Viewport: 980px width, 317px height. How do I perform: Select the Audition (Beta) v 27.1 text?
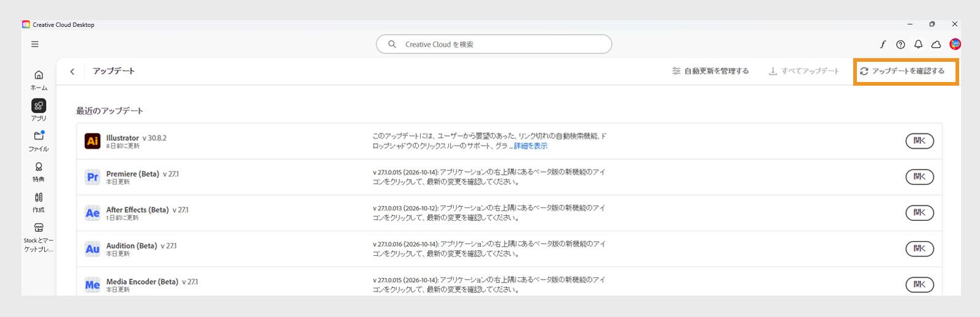pyautogui.click(x=141, y=246)
